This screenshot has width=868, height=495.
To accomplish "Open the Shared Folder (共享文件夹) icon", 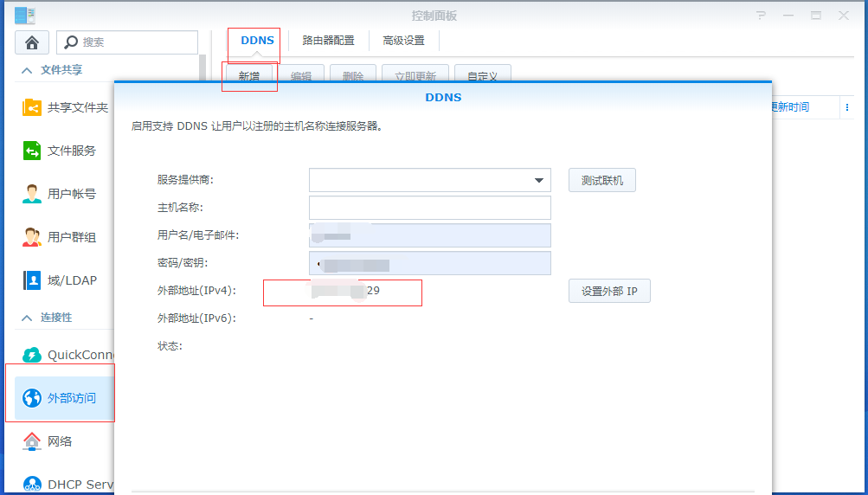I will (x=32, y=107).
